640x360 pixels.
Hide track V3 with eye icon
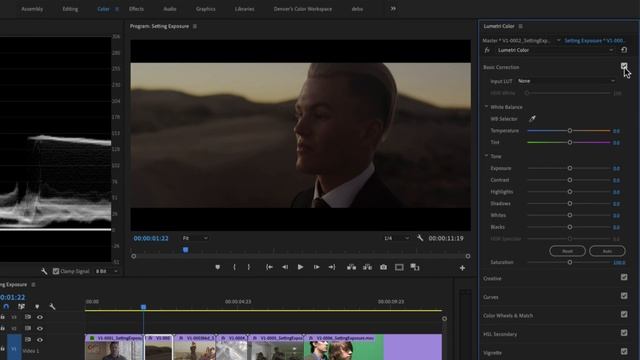pyautogui.click(x=40, y=317)
